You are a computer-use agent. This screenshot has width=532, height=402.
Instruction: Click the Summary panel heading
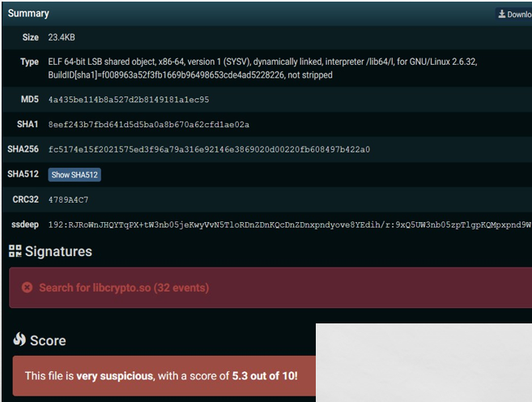pos(28,14)
